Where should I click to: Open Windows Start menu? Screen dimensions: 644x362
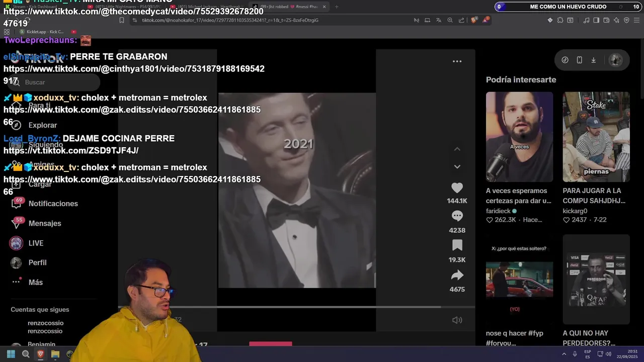pos(11,354)
